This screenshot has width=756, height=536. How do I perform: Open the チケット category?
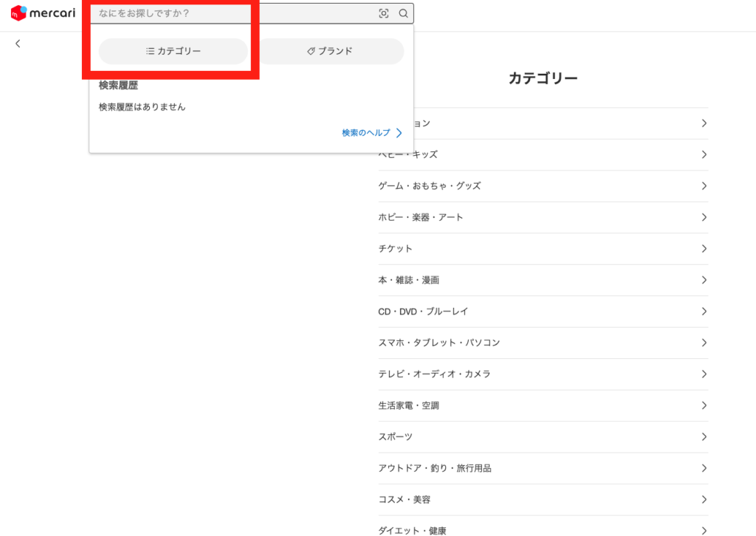(x=543, y=249)
